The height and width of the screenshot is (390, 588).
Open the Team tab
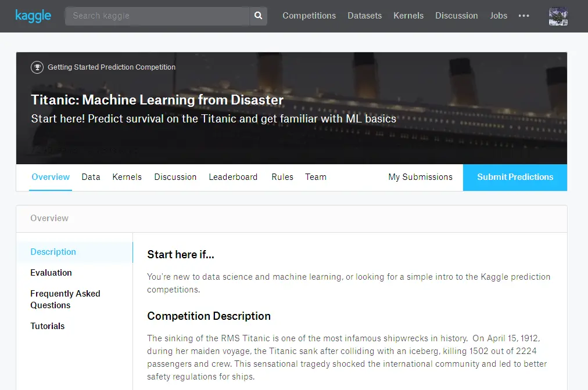click(315, 177)
